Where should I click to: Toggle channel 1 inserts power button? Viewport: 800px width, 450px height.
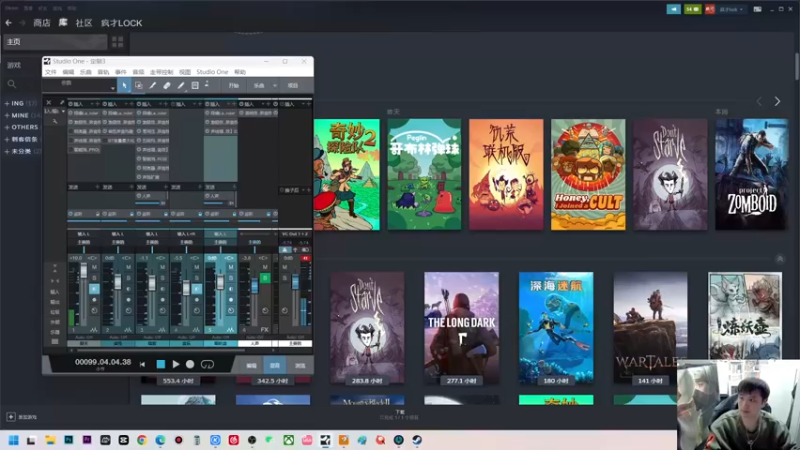point(71,104)
